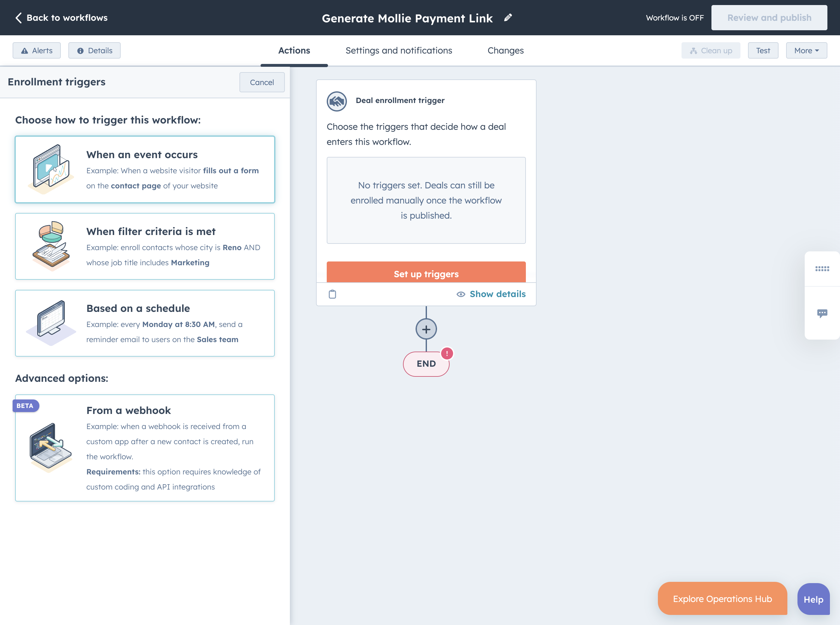The height and width of the screenshot is (625, 840).
Task: Open Explore Operations Hub button
Action: (722, 599)
